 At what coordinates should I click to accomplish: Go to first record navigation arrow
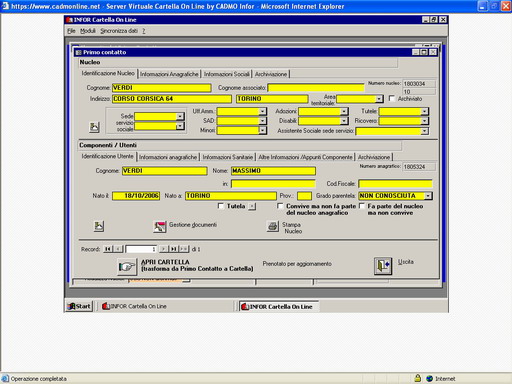[108, 249]
